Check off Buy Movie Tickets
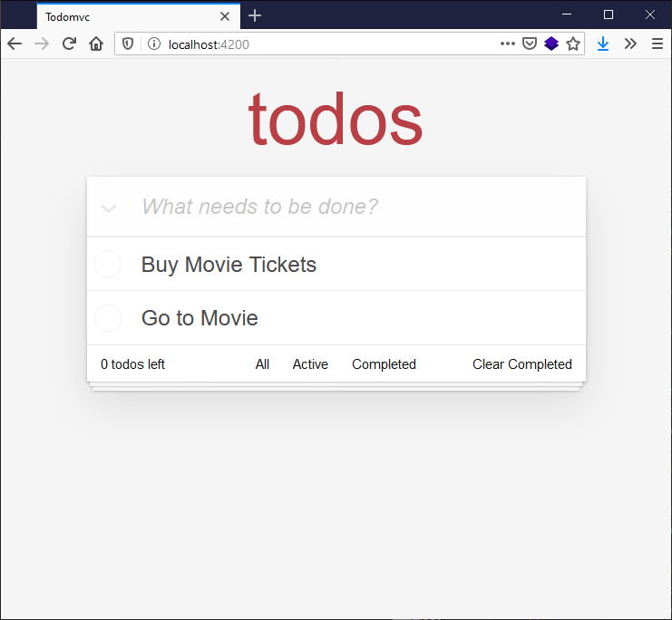Image resolution: width=672 pixels, height=620 pixels. (x=108, y=264)
